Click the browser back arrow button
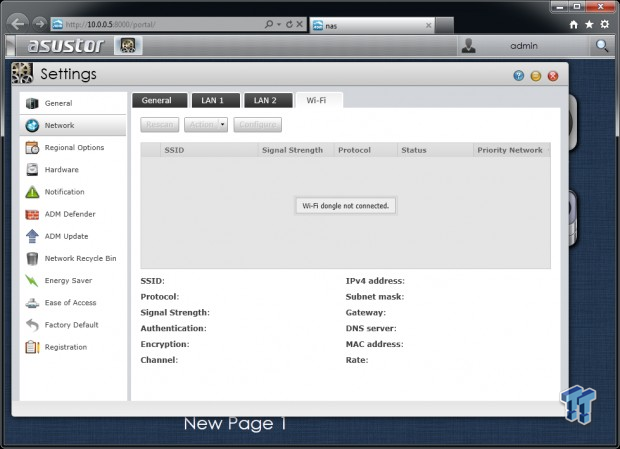 coord(17,24)
